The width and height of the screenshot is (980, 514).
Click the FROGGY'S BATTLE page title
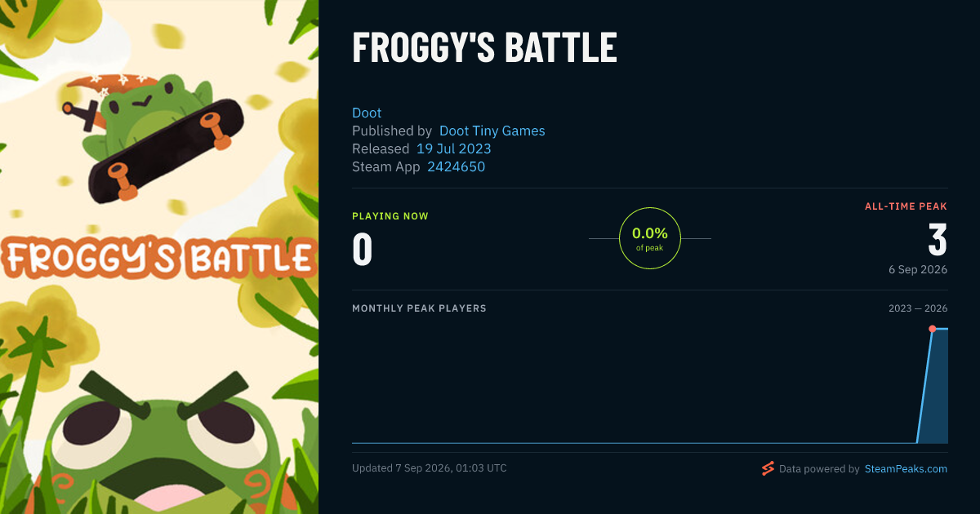[x=484, y=48]
